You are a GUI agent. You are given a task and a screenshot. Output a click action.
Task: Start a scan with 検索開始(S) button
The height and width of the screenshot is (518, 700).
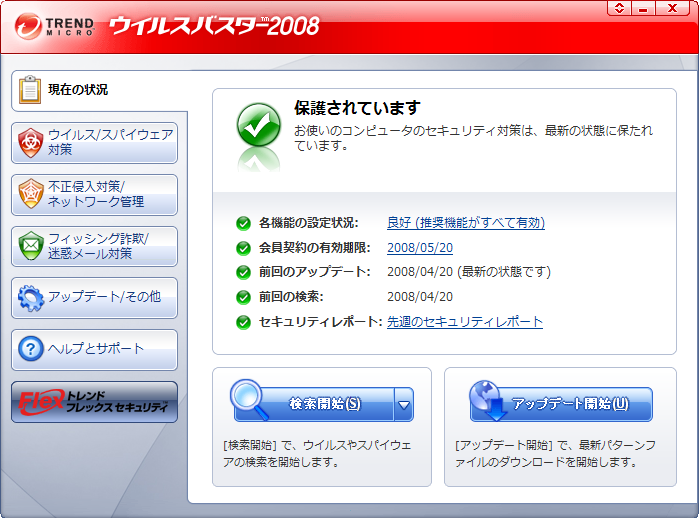314,404
